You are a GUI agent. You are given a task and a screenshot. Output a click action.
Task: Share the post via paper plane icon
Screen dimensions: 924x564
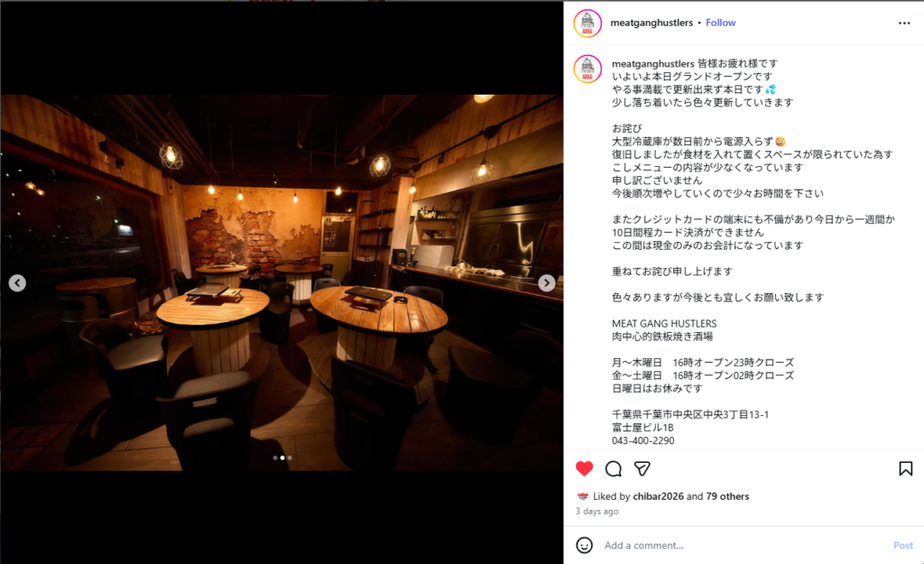pos(642,468)
